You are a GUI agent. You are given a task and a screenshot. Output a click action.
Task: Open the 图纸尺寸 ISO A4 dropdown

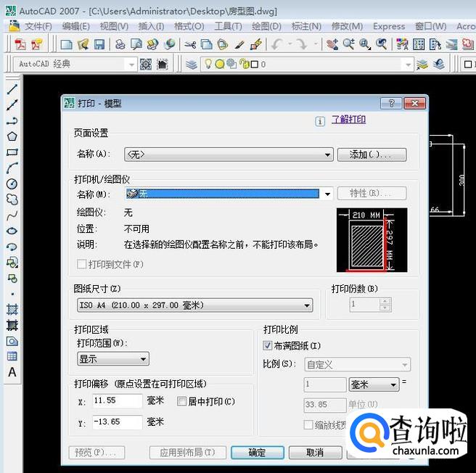tap(195, 305)
